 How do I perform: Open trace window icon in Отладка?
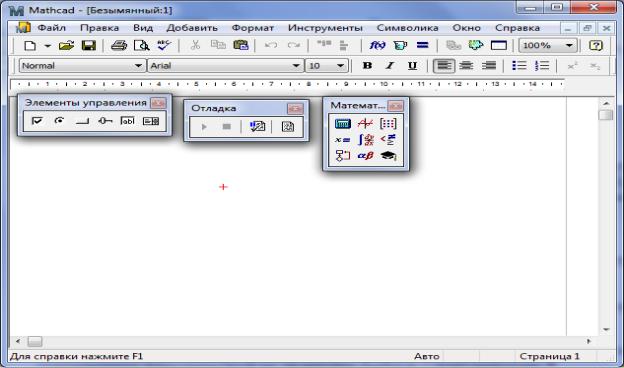pos(287,127)
